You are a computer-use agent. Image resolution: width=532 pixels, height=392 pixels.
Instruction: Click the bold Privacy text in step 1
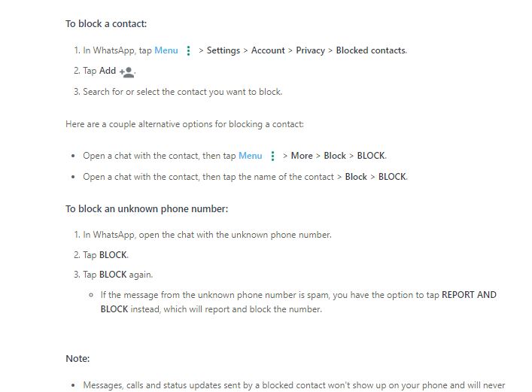(x=310, y=50)
